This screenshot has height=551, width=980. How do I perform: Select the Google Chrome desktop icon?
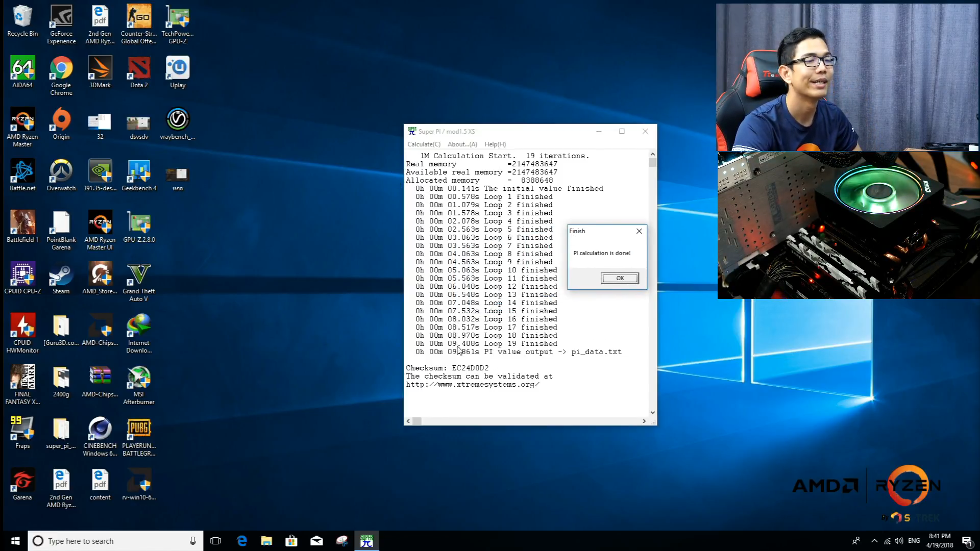click(61, 76)
